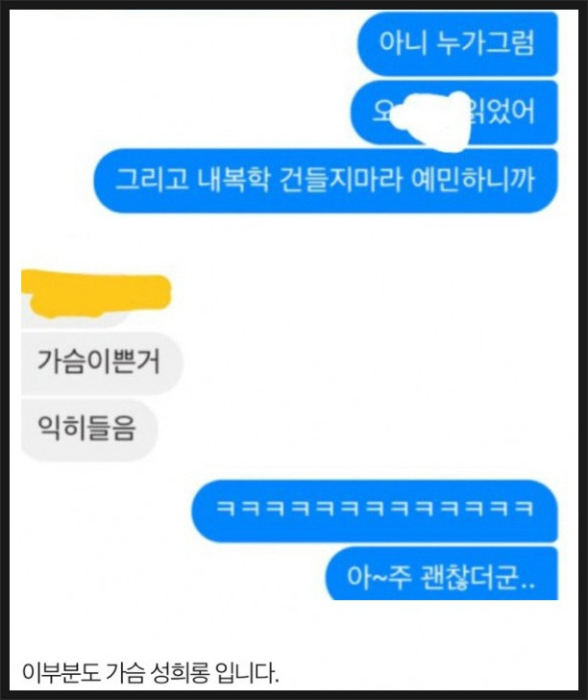Tap the white scribble covering the second message

point(430,119)
